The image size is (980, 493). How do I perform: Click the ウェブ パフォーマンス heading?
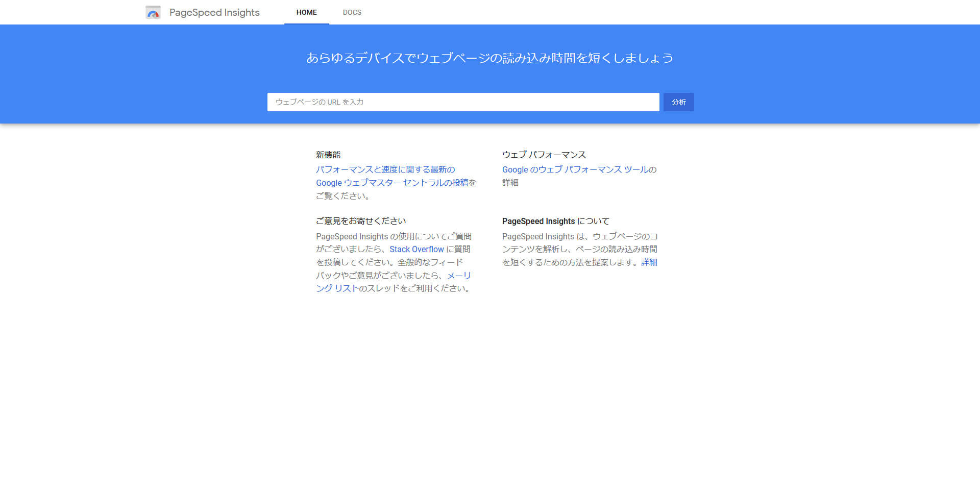tap(544, 155)
